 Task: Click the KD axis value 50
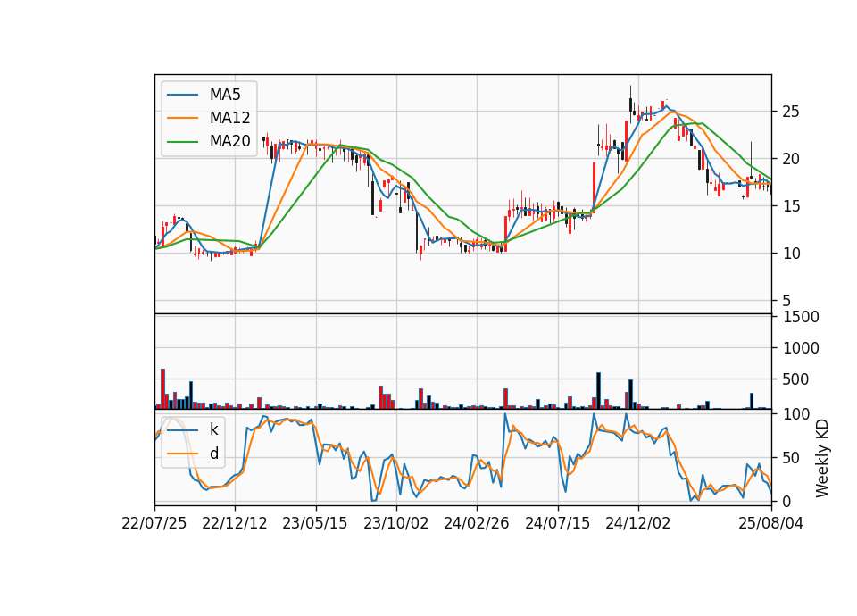pos(791,458)
